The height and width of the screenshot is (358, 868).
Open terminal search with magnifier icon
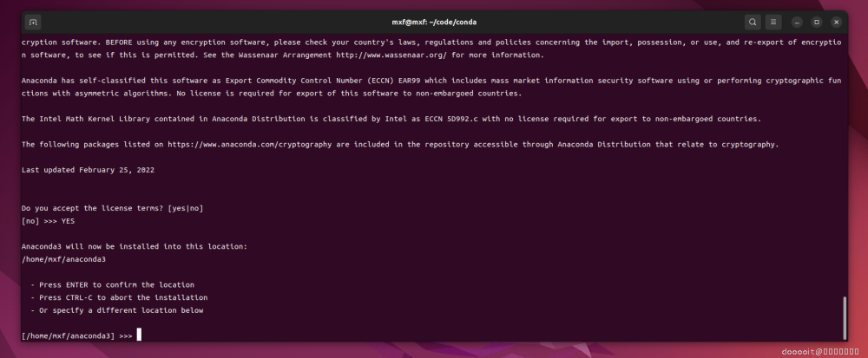pyautogui.click(x=753, y=22)
